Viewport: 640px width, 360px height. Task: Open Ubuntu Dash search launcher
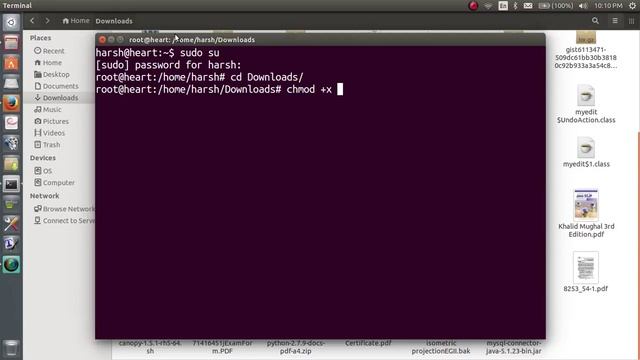11,22
